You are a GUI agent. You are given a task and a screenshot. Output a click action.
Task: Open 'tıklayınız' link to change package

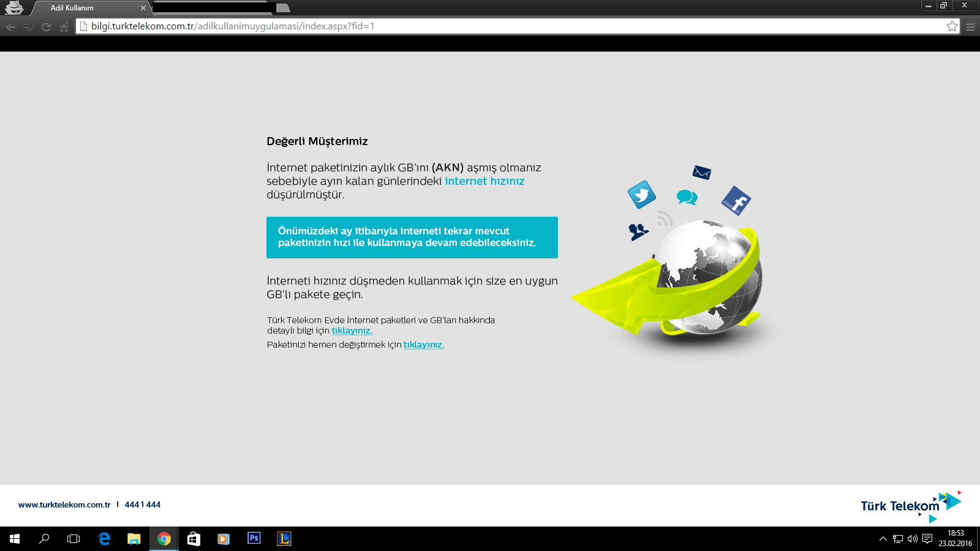(424, 345)
